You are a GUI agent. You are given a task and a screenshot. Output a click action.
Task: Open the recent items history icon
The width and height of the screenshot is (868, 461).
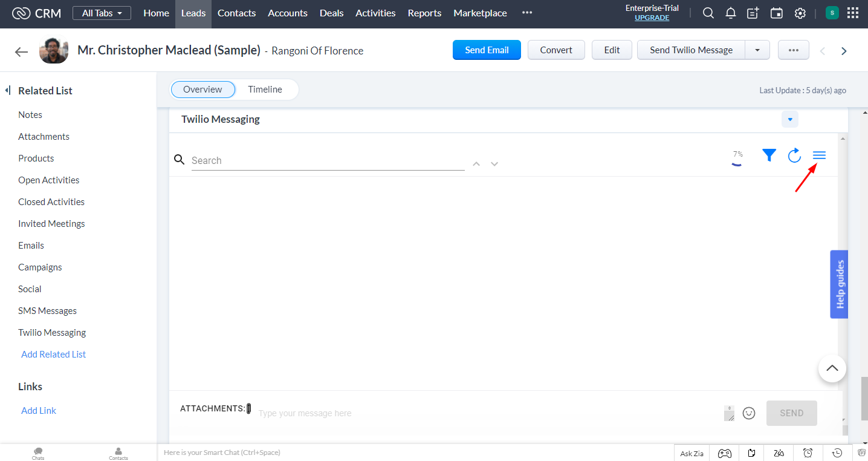[x=837, y=453]
